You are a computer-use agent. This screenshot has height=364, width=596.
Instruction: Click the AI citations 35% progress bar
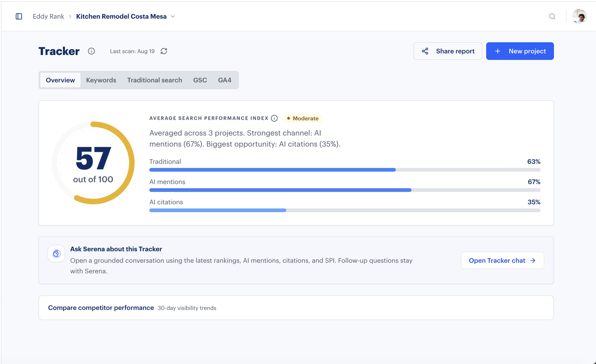click(x=345, y=210)
